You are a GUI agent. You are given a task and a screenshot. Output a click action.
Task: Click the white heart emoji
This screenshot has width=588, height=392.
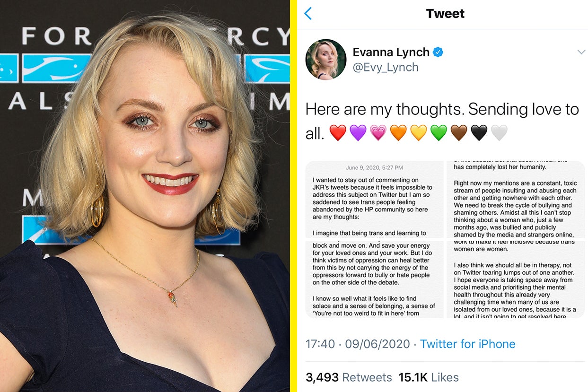pos(499,133)
